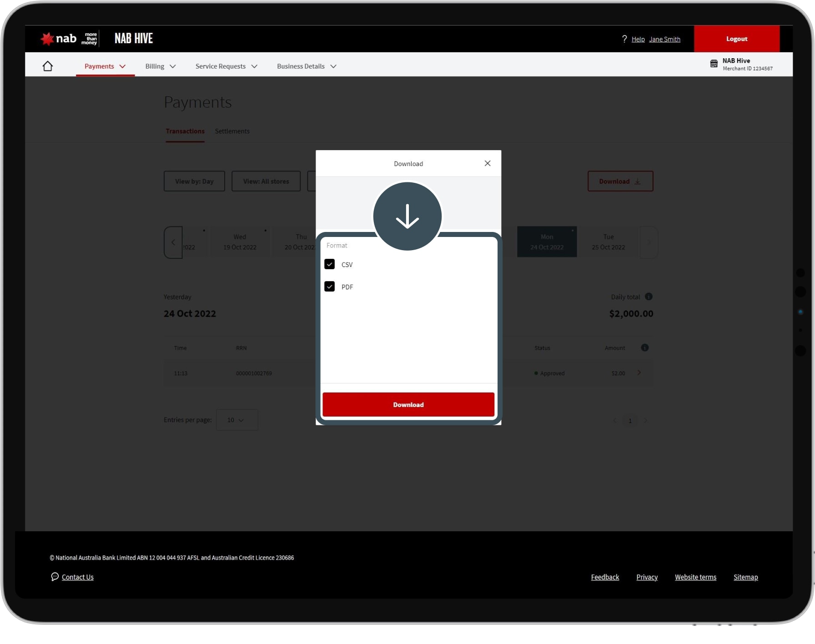Click the Amount column info icon
815x644 pixels.
(644, 348)
